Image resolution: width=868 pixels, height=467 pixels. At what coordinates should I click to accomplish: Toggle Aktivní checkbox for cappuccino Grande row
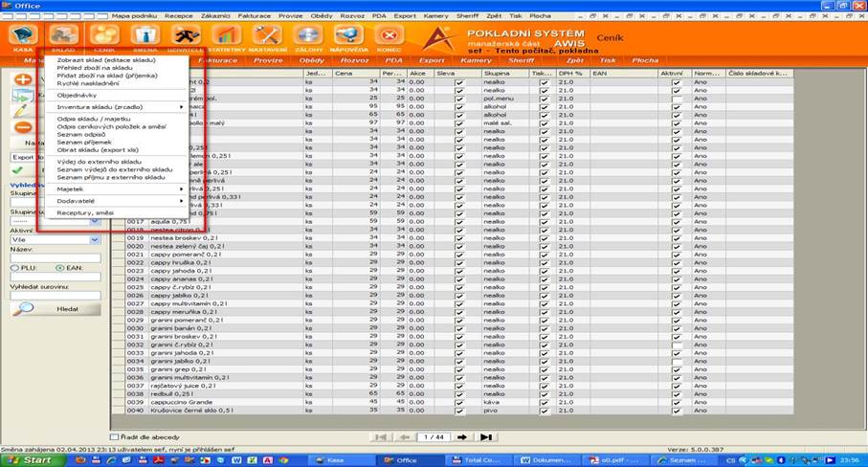677,402
